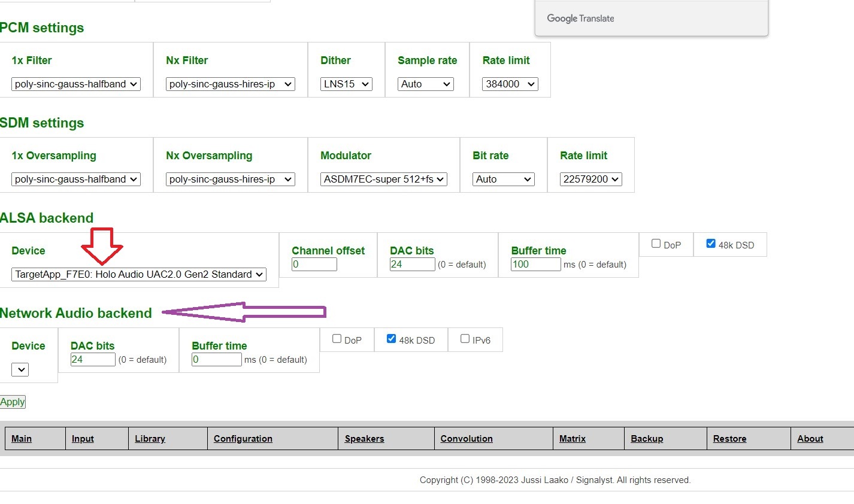Screen dimensions: 854x504
Task: Enable DoP checkbox in ALSA backend
Action: coord(656,244)
